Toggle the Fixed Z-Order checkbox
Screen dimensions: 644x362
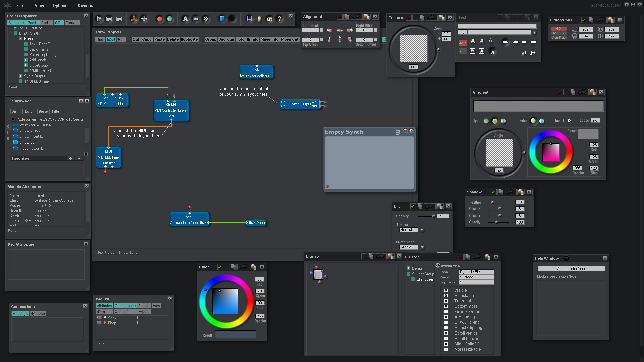click(446, 312)
